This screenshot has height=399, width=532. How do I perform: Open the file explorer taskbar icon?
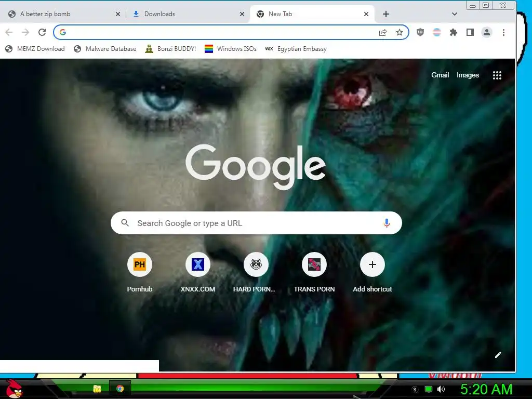click(x=97, y=389)
